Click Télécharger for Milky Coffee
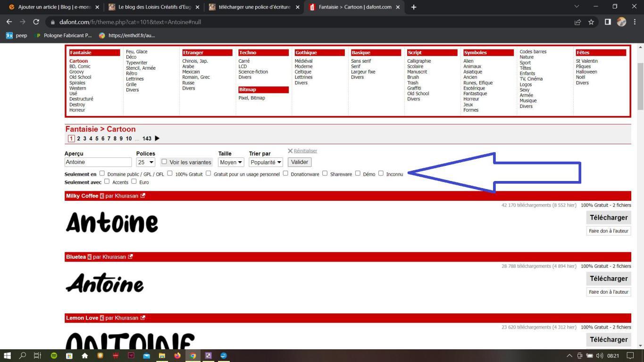The height and width of the screenshot is (362, 644). pyautogui.click(x=609, y=217)
